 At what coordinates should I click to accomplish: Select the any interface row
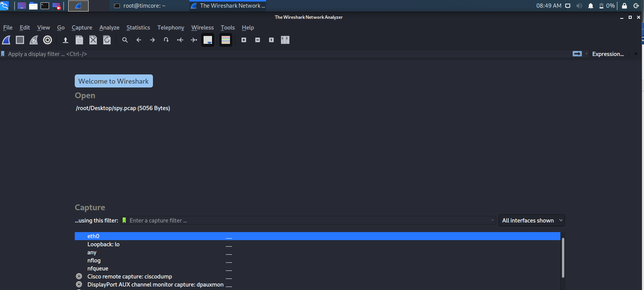point(317,252)
